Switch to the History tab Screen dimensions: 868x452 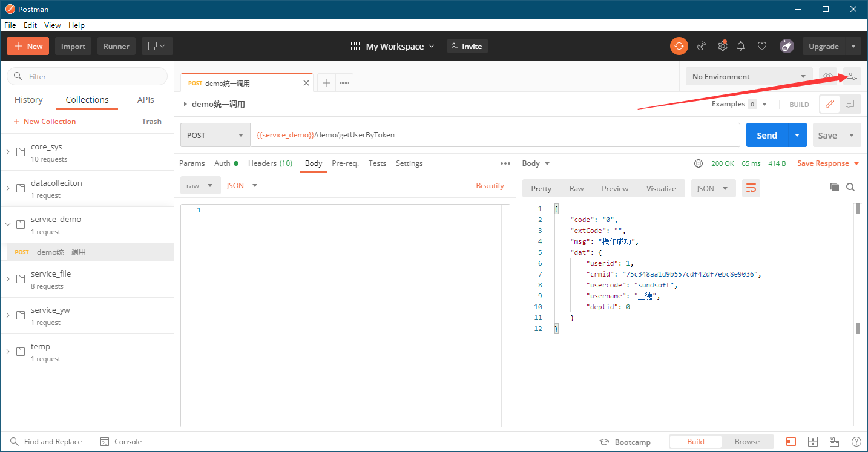point(28,100)
